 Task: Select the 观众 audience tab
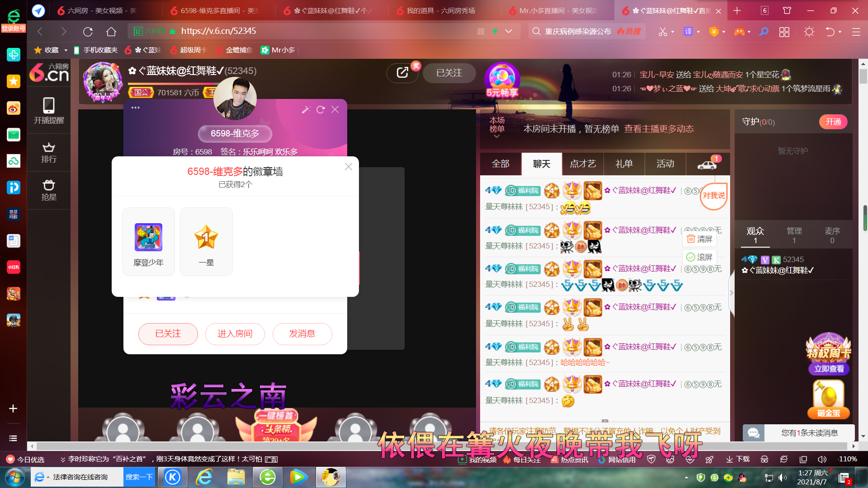(755, 235)
